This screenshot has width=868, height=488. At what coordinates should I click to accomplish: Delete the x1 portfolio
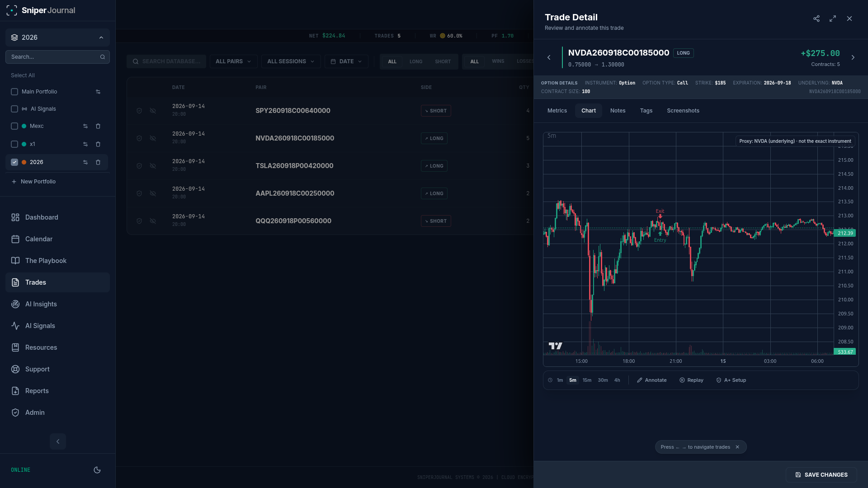98,144
